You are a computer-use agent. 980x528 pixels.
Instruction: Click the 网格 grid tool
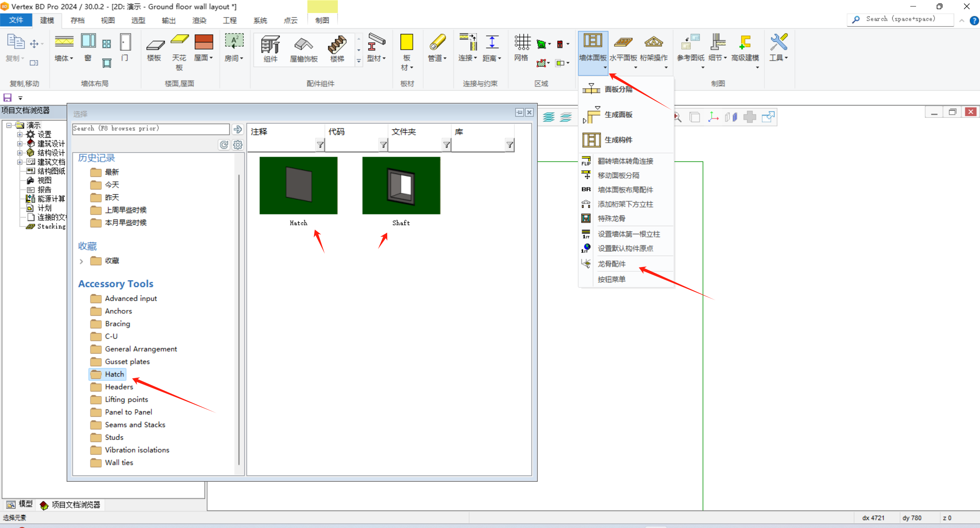point(522,47)
